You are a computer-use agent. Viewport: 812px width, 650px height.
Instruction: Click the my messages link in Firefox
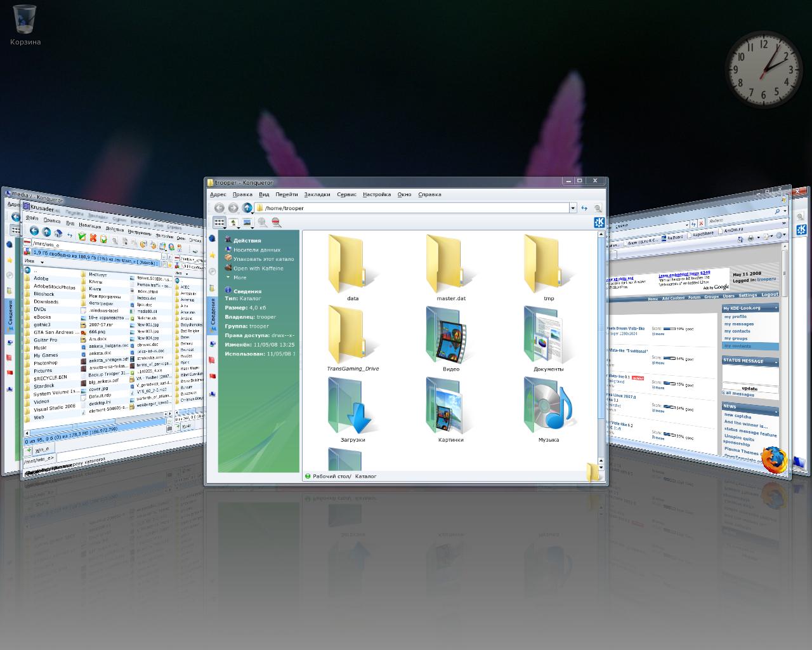tap(739, 324)
